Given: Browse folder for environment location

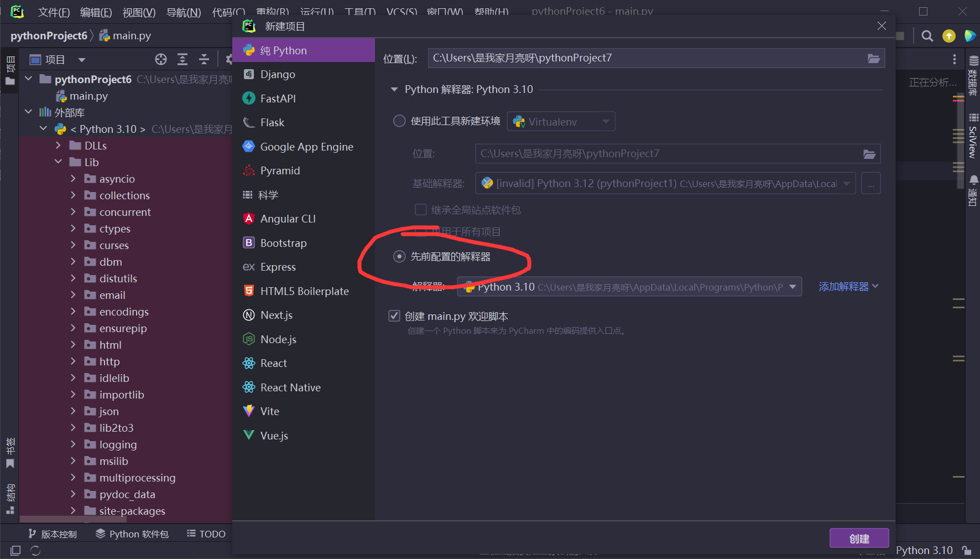Looking at the screenshot, I should click(x=869, y=154).
